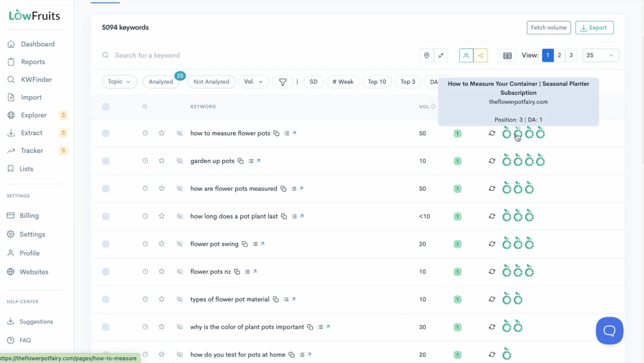
Task: Star the 'how to measure flower pots' keyword
Action: [x=162, y=133]
